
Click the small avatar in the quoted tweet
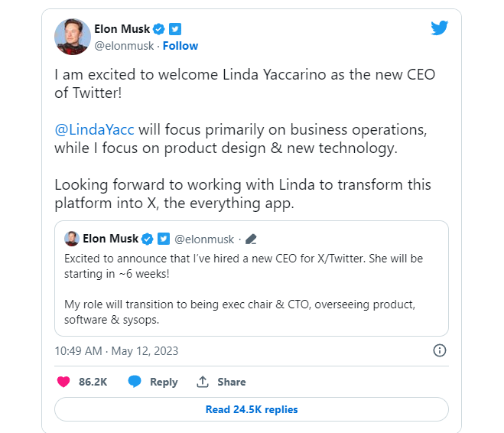[72, 239]
